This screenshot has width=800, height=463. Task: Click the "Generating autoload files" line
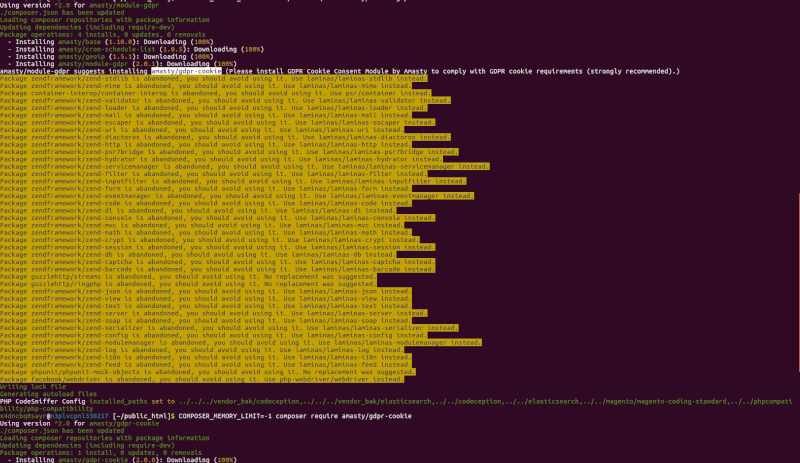(x=48, y=394)
